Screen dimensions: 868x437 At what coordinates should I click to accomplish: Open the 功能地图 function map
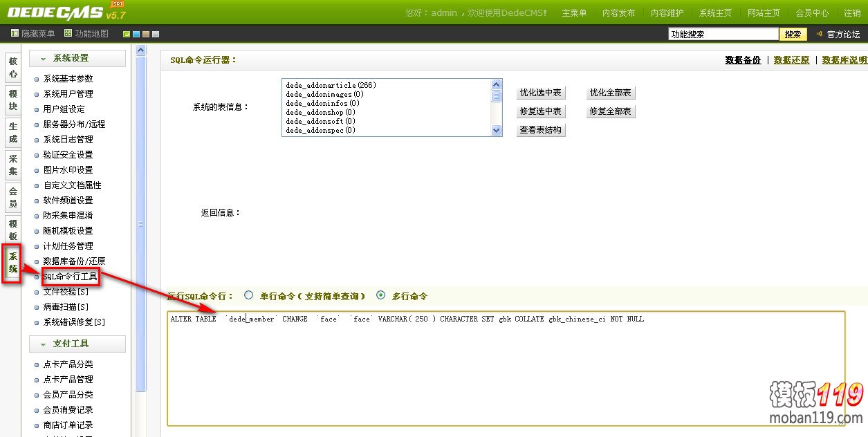[x=86, y=33]
